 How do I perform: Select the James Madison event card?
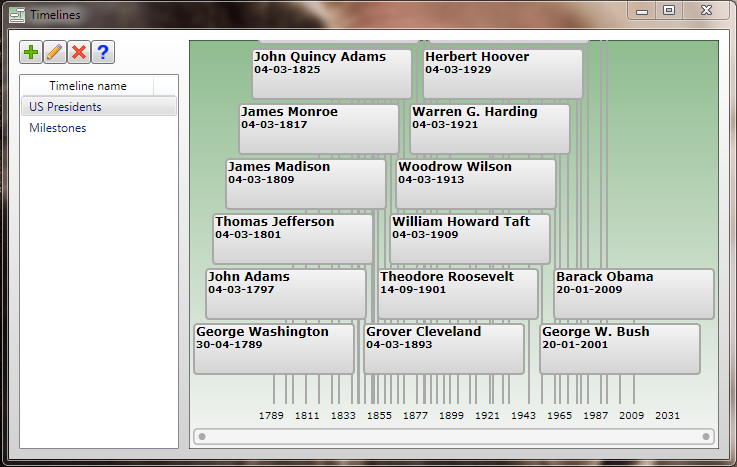(x=306, y=184)
